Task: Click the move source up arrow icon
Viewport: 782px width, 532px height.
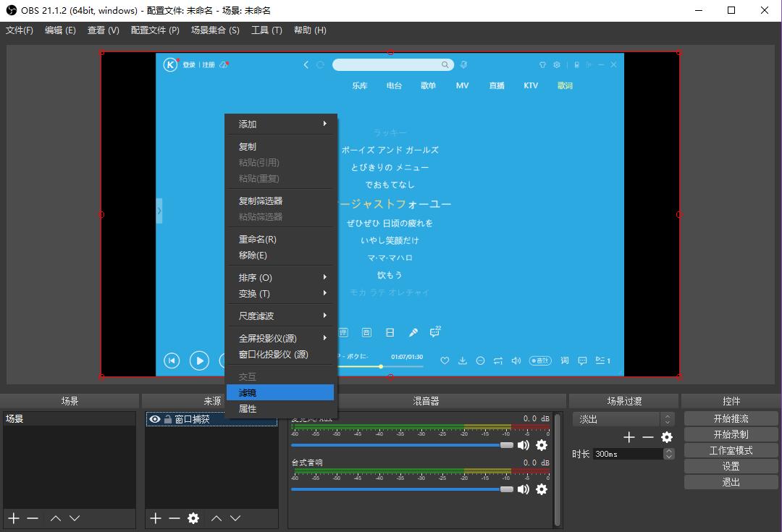Action: point(216,518)
